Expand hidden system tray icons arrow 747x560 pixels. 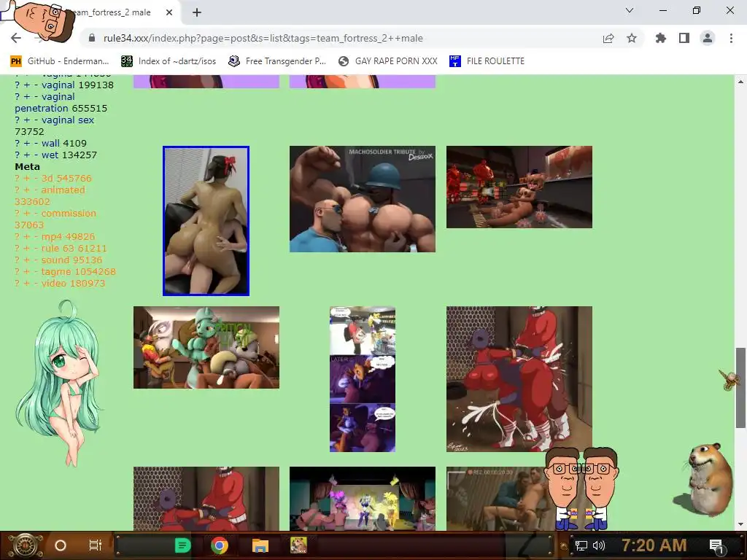pos(564,546)
